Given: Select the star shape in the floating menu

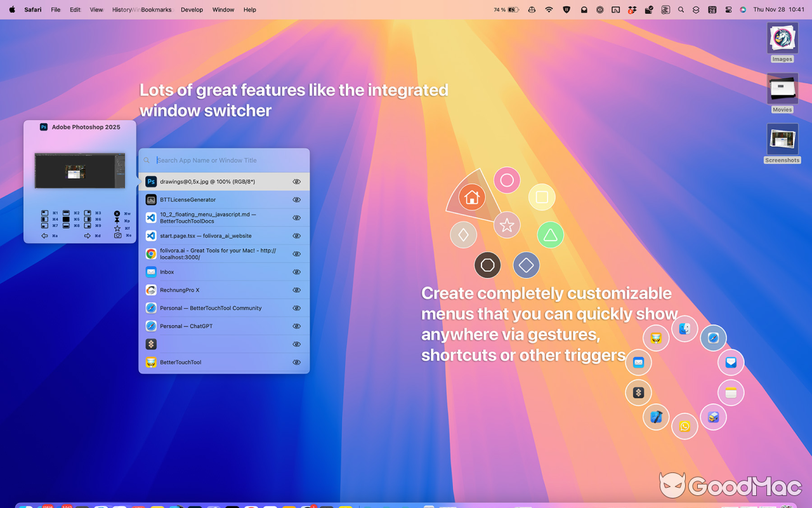Looking at the screenshot, I should click(507, 225).
